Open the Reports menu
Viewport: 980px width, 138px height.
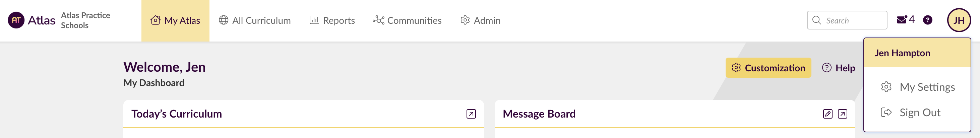(x=332, y=20)
